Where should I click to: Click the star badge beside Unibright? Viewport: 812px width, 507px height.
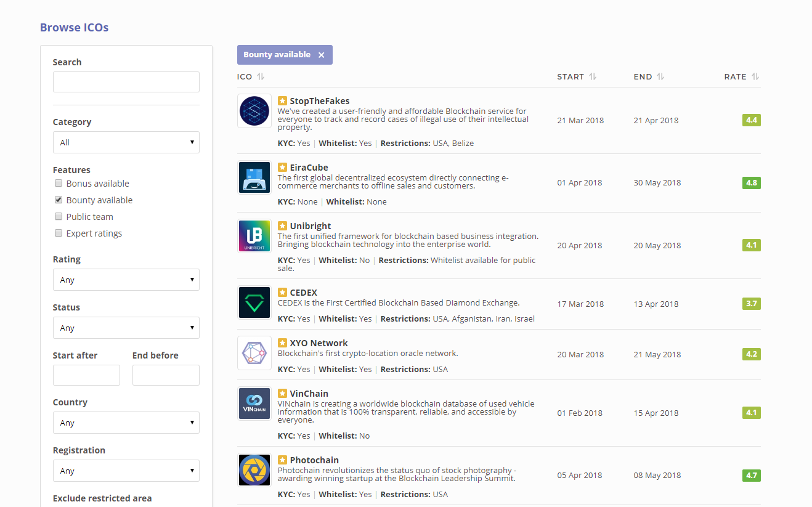coord(282,226)
